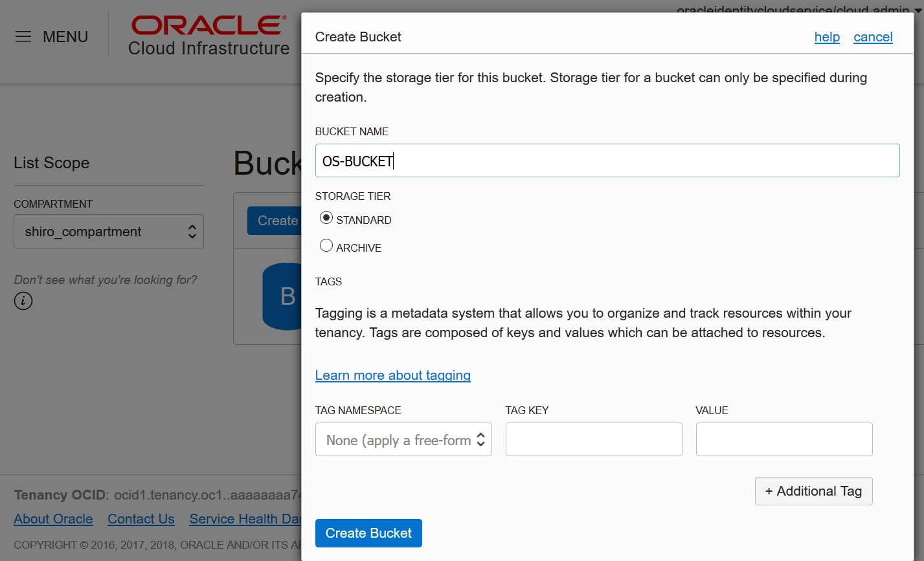Add an Additional Tag
The height and width of the screenshot is (561, 924).
(813, 491)
